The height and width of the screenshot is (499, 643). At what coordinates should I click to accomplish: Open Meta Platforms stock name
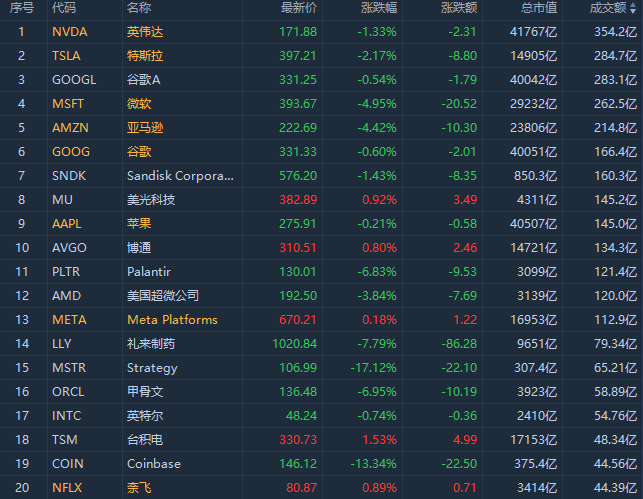172,320
